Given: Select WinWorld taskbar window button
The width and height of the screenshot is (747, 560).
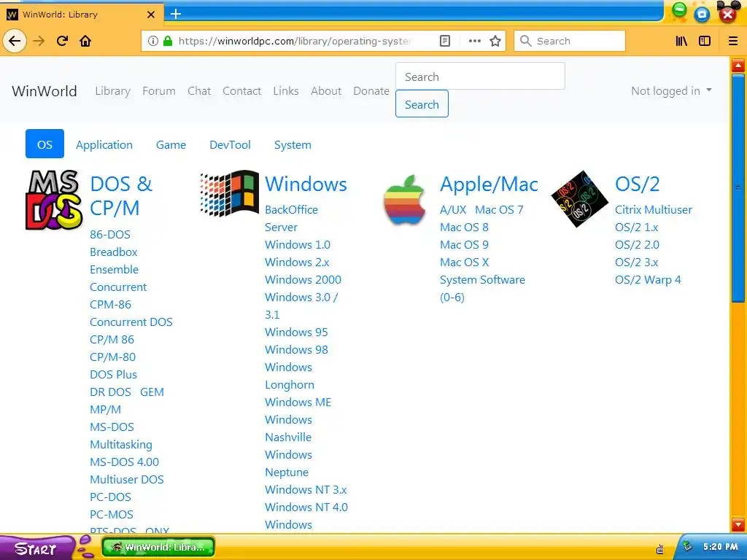Looking at the screenshot, I should [x=158, y=547].
